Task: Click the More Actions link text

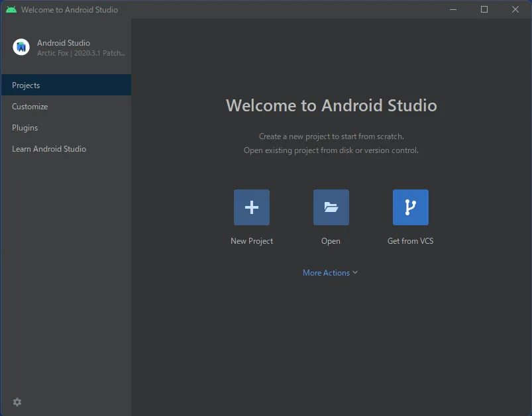Action: point(326,273)
